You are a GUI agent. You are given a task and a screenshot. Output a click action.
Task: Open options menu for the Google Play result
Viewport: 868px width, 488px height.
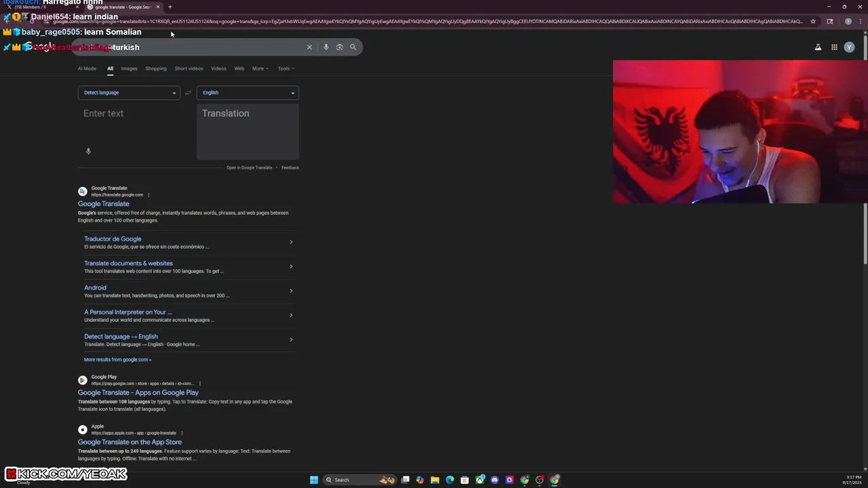coord(199,384)
